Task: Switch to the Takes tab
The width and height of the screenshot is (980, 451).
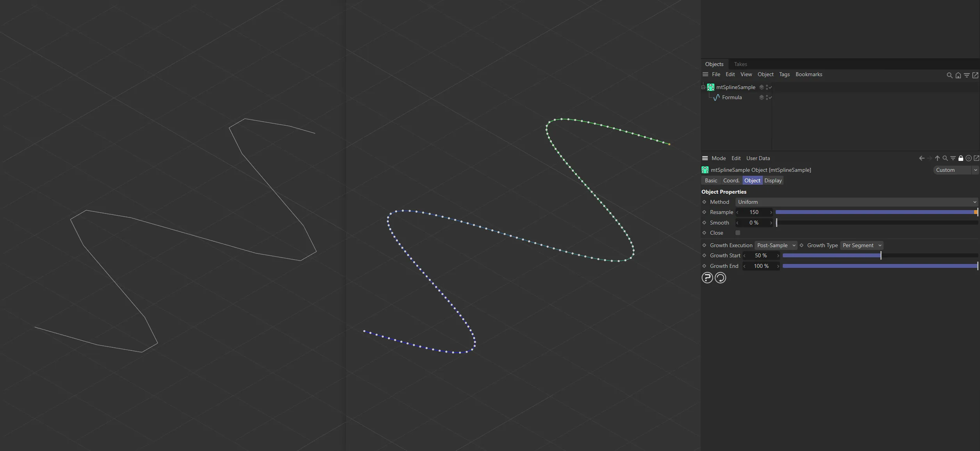Action: [740, 64]
